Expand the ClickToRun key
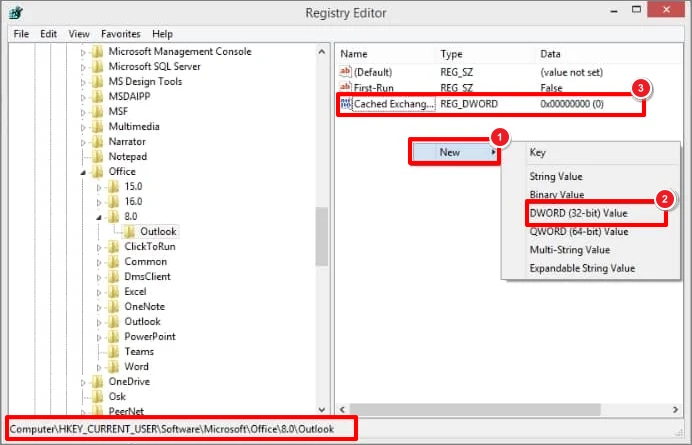692x445 pixels. [x=99, y=246]
